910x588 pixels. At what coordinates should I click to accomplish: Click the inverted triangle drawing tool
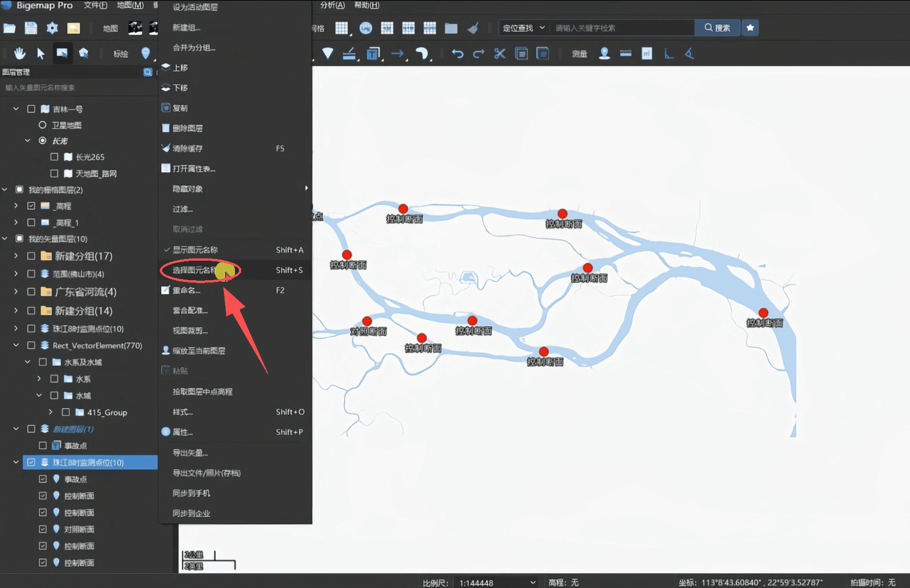coord(328,53)
